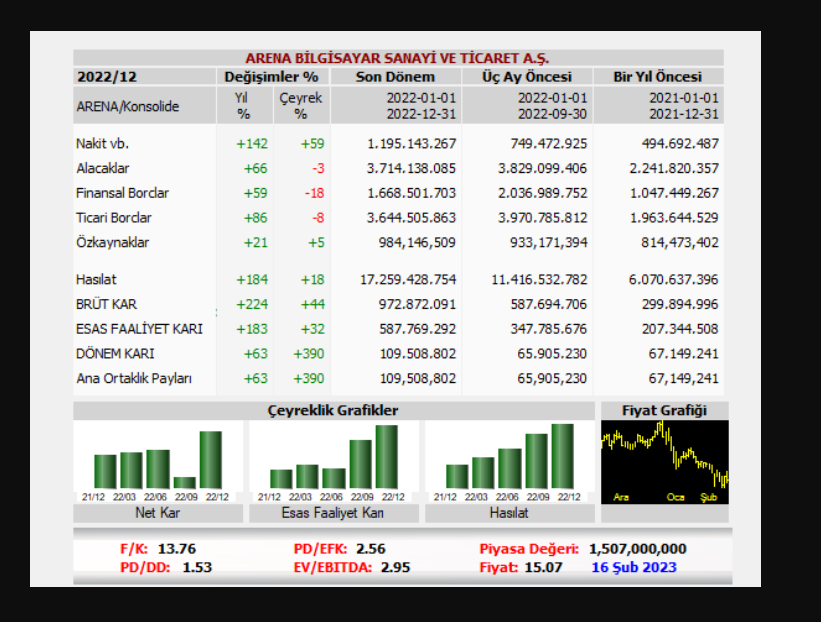Click the value 3.644.505.863 in Ticari Borçlar

(x=411, y=217)
